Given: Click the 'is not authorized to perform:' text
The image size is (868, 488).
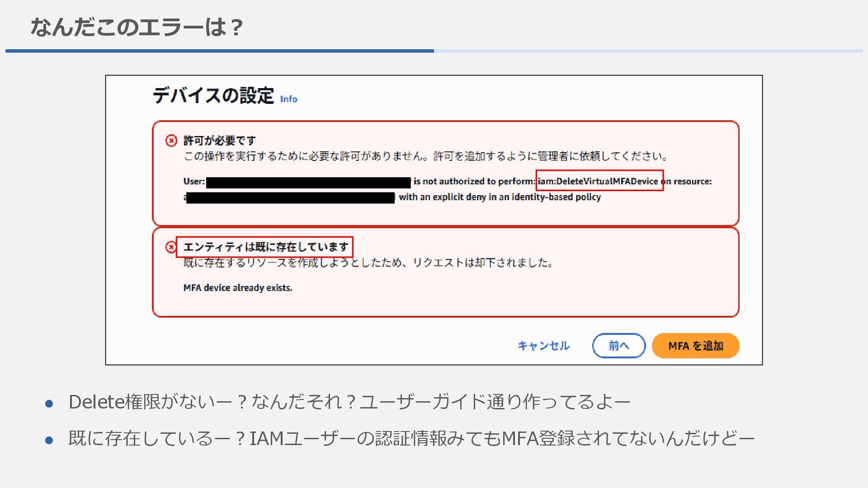Looking at the screenshot, I should click(x=474, y=181).
